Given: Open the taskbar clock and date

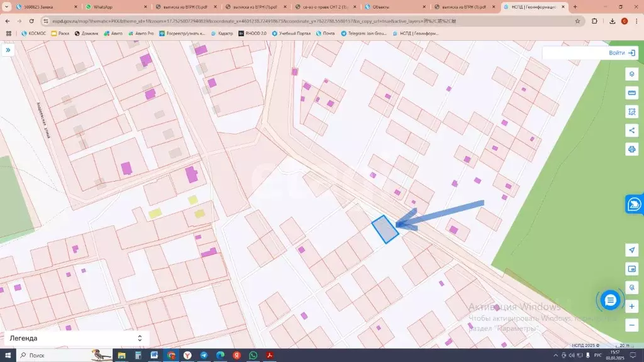Looking at the screenshot, I should pos(615,355).
